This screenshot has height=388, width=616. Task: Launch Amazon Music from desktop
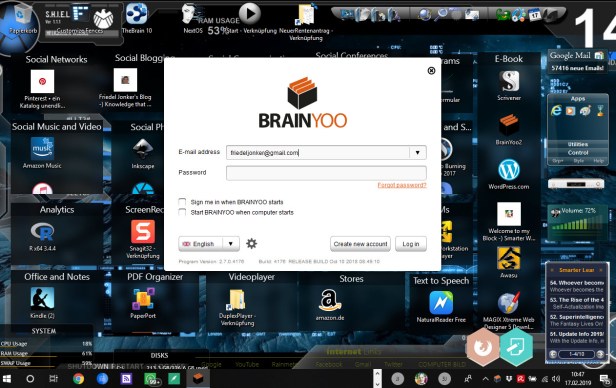pyautogui.click(x=42, y=149)
